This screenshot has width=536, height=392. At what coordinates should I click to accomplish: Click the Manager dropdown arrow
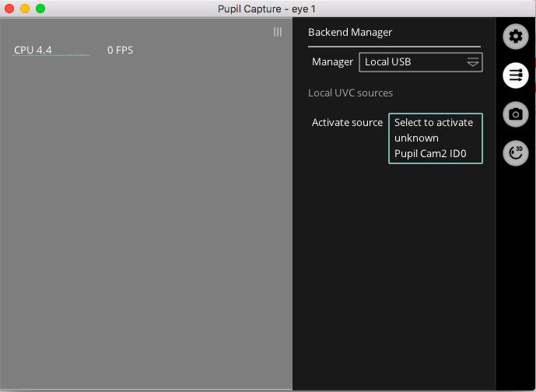click(x=473, y=62)
